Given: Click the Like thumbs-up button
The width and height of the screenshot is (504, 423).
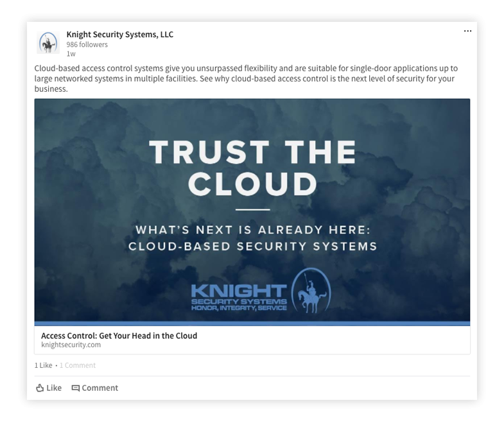Looking at the screenshot, I should (x=49, y=388).
